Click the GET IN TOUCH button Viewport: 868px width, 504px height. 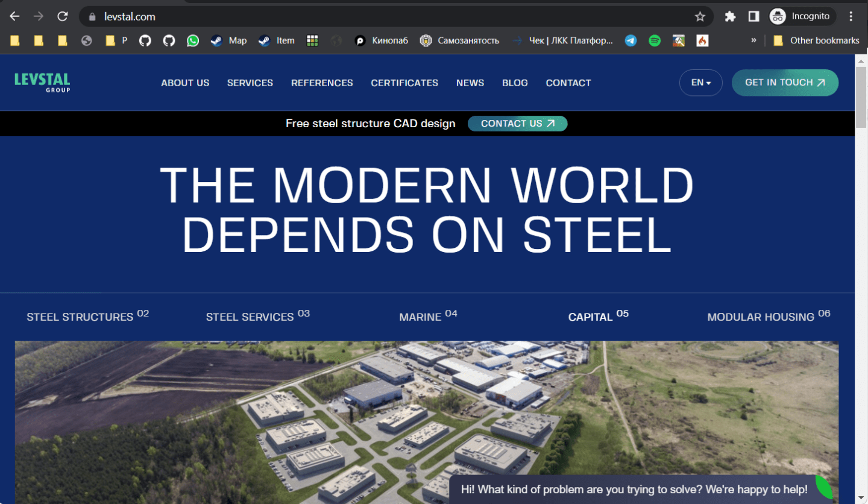pyautogui.click(x=785, y=83)
